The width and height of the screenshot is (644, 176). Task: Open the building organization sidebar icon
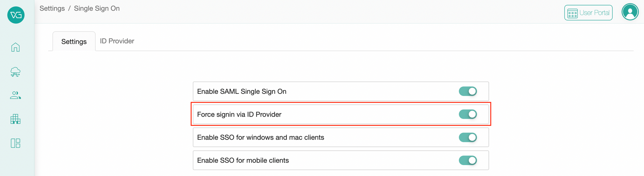(15, 119)
